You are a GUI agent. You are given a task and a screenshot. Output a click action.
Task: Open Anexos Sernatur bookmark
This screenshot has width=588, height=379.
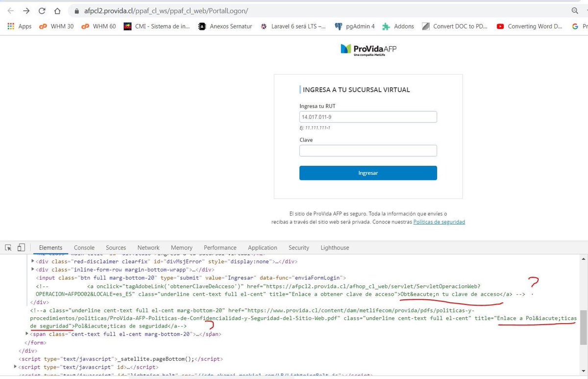(x=225, y=26)
